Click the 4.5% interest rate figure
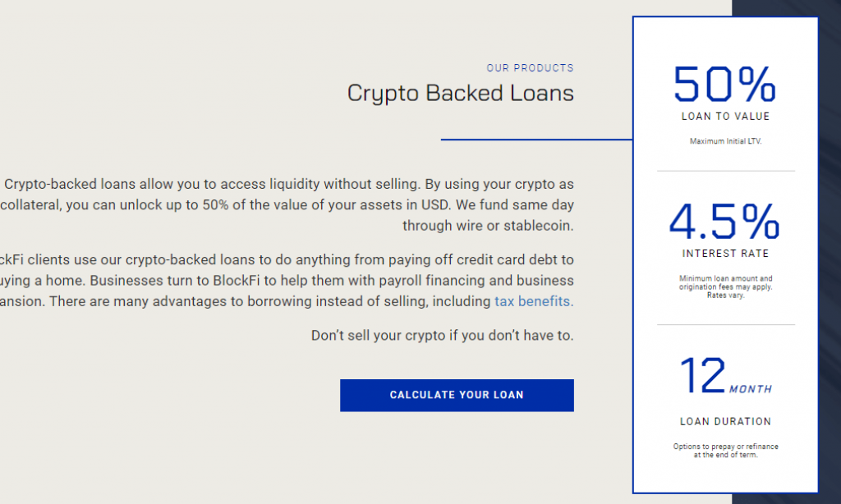This screenshot has width=841, height=504. (x=724, y=221)
